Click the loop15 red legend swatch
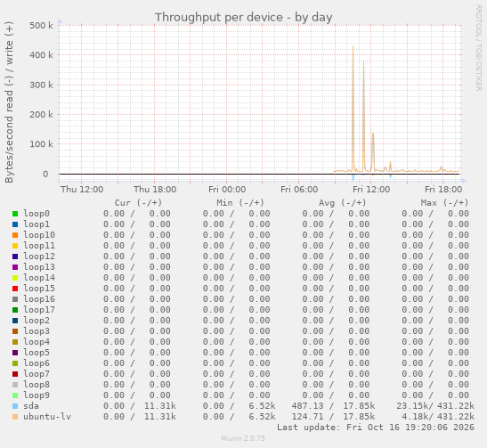487x448 pixels. (15, 289)
